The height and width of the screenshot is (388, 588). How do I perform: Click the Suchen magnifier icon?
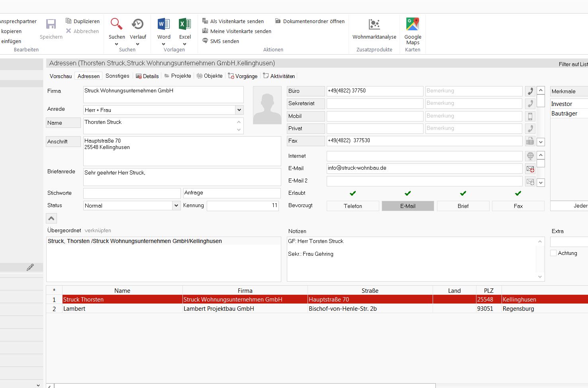click(x=116, y=25)
